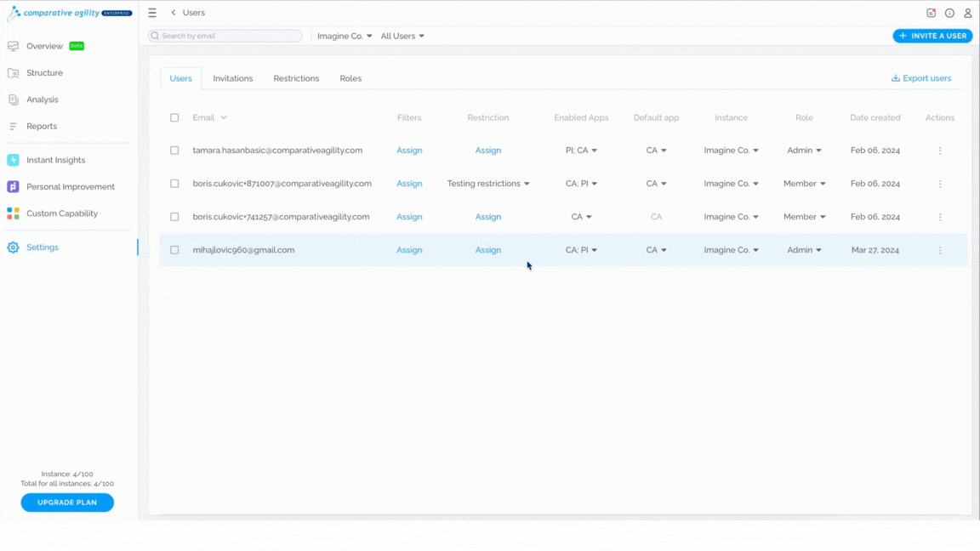Open Testing restrictions dropdown
Image resolution: width=980 pixels, height=551 pixels.
pyautogui.click(x=488, y=184)
